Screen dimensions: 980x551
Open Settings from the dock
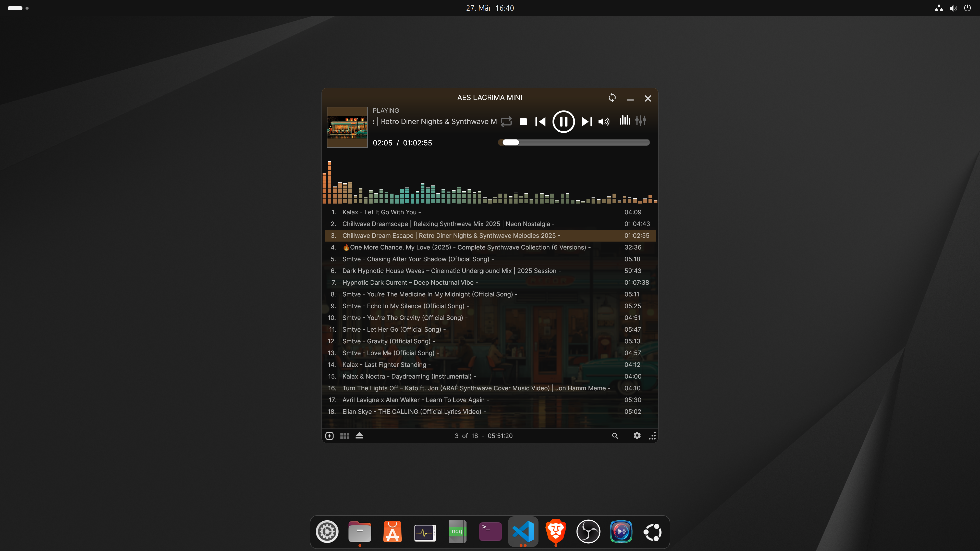[327, 532]
